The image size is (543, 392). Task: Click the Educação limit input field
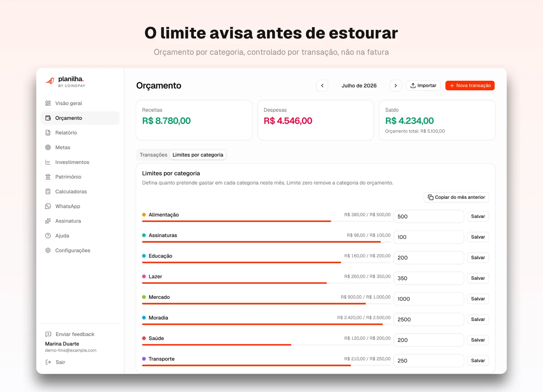pos(429,258)
